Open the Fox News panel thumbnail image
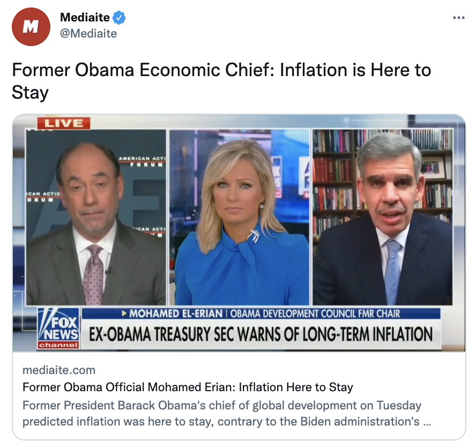This screenshot has width=476, height=448. click(239, 233)
